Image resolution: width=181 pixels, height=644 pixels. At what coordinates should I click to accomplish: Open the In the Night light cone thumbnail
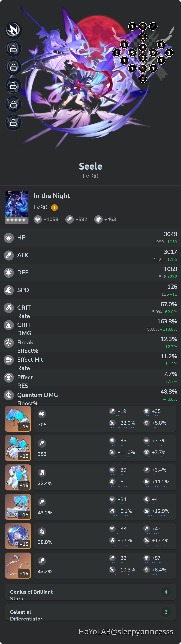coord(17,207)
